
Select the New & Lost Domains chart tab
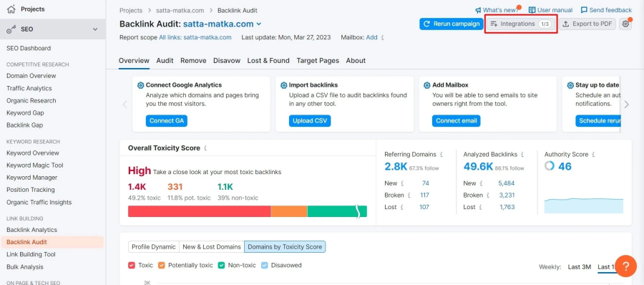(x=212, y=247)
